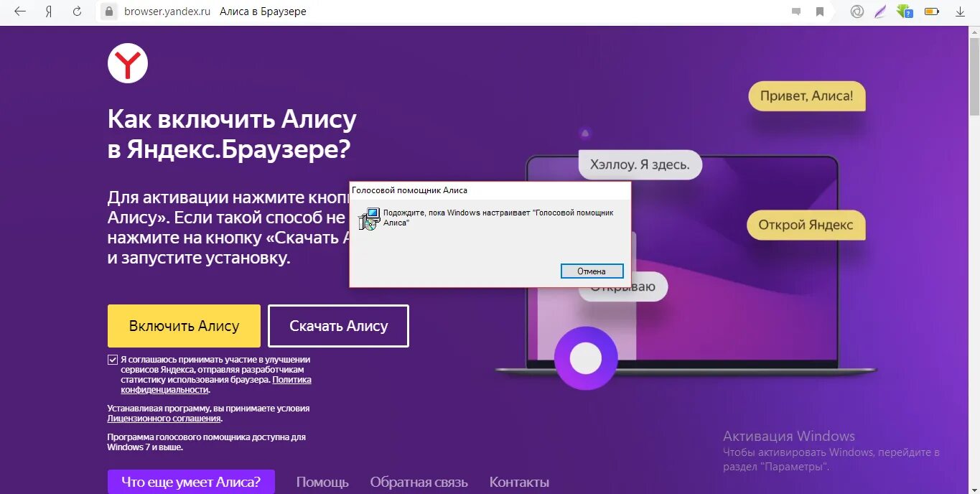Go back with the browser arrow
Image resolution: width=980 pixels, height=494 pixels.
click(20, 11)
